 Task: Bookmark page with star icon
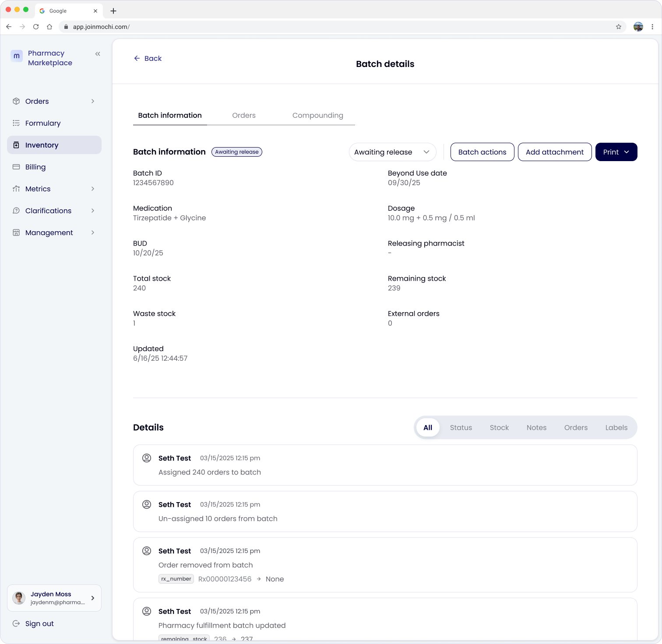[x=619, y=27]
